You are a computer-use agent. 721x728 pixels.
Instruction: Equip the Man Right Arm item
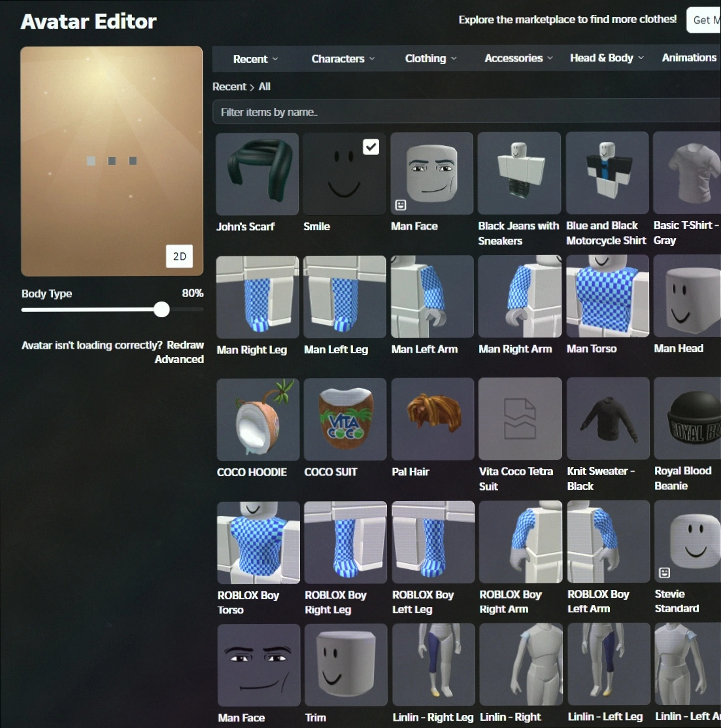(x=520, y=296)
